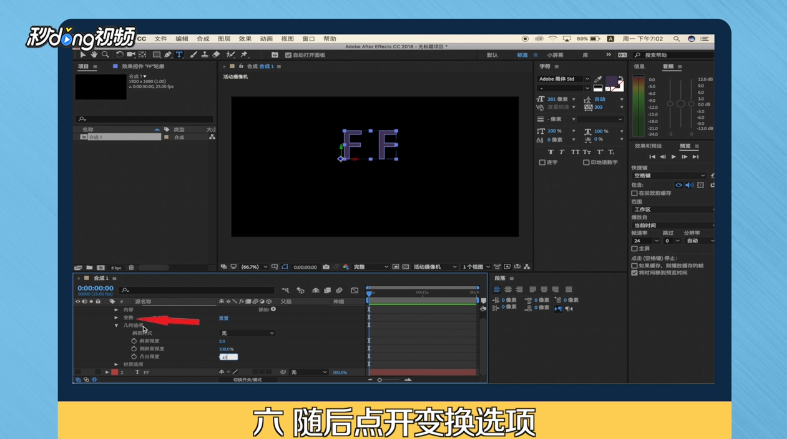This screenshot has width=787, height=439.
Task: Click the Small Caps text style icon
Action: (587, 152)
